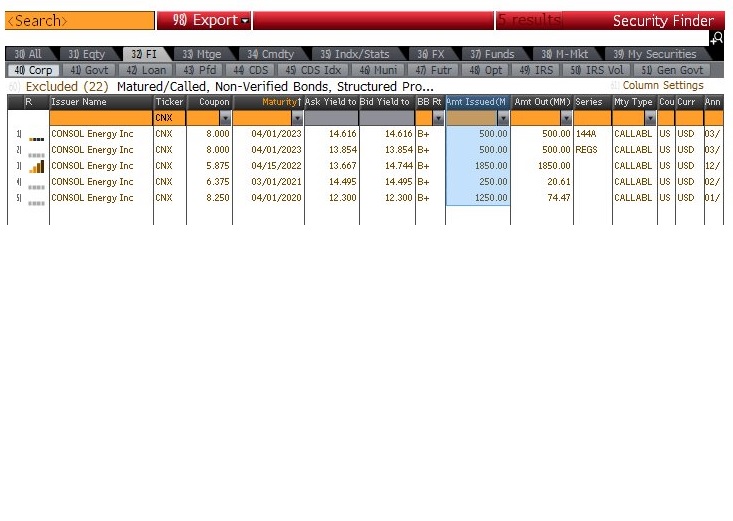Viewport: 733px width, 521px height.
Task: Open Column Settings
Action: coord(657,86)
